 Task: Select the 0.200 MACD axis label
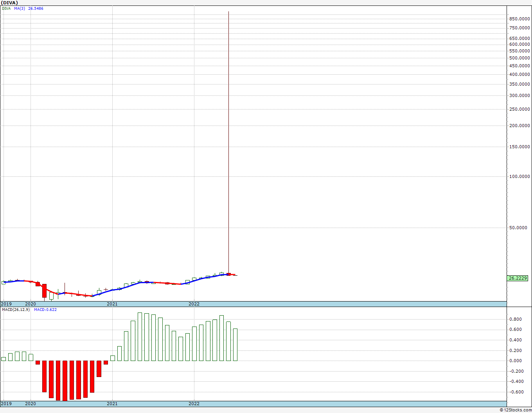(x=516, y=350)
